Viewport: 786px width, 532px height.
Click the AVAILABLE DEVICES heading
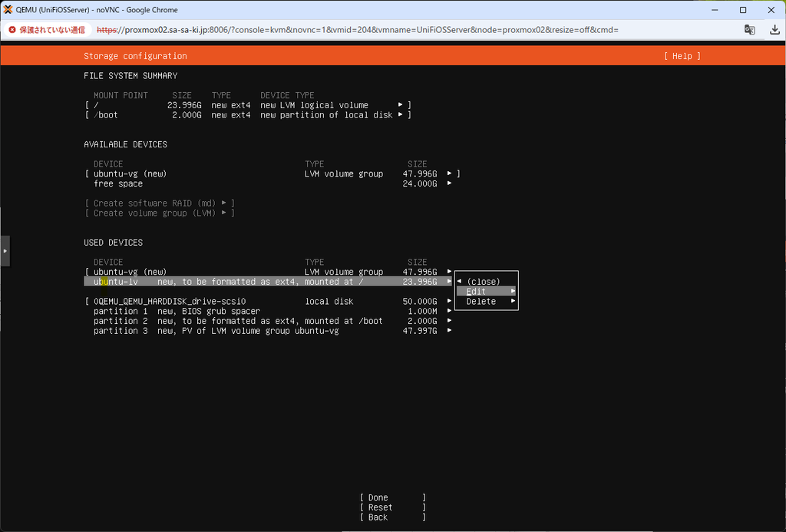(125, 144)
